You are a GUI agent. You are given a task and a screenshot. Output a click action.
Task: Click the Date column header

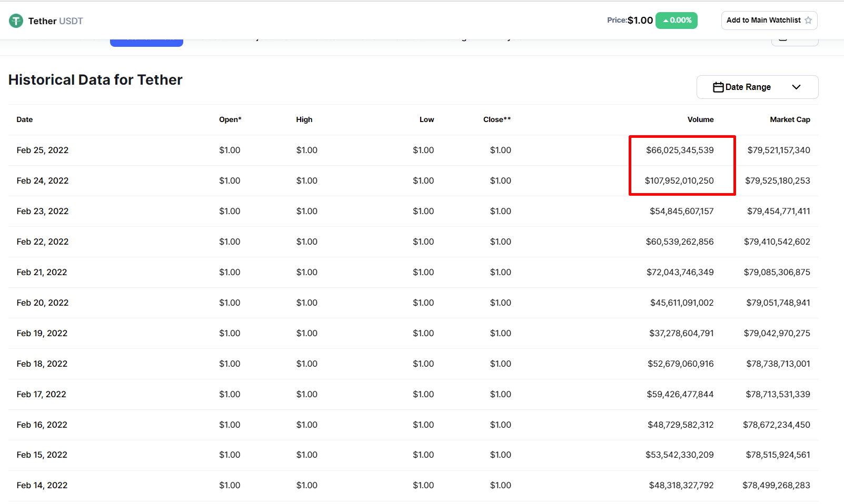pyautogui.click(x=25, y=119)
